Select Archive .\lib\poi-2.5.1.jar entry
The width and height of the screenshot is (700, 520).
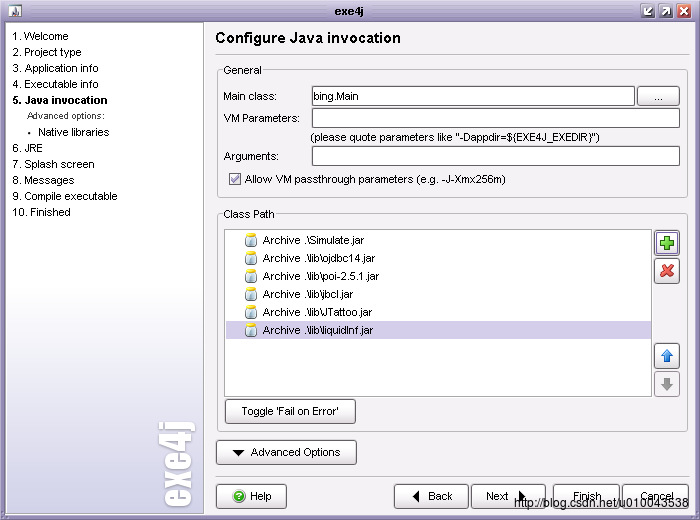click(438, 276)
